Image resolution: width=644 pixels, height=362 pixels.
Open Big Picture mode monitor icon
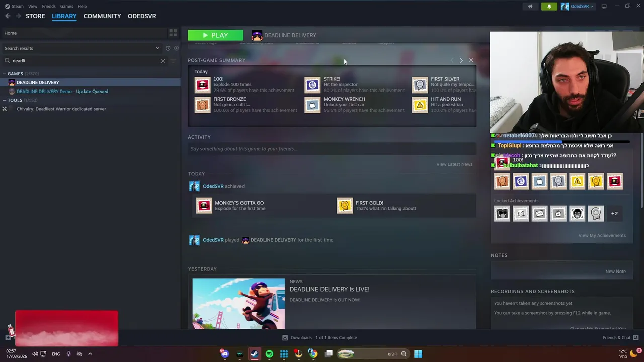604,6
